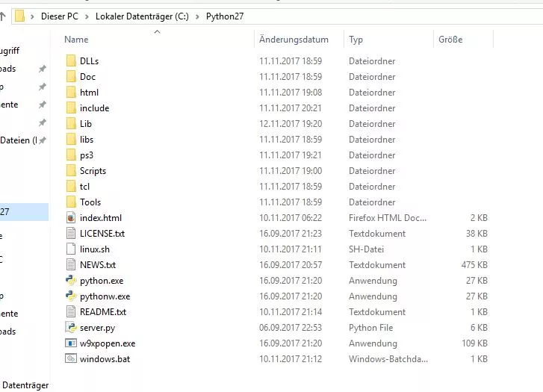
Task: Click the Größe column header
Action: pyautogui.click(x=450, y=40)
